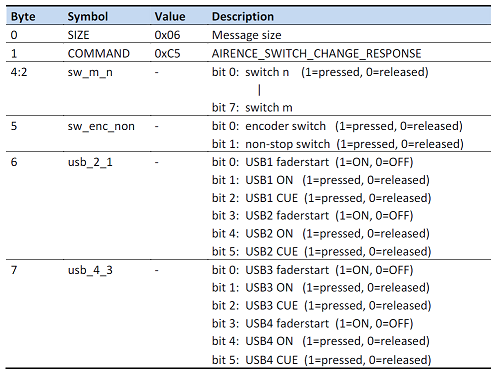Select the 0xC5 value cell
Image resolution: width=498 pixels, height=369 pixels.
(167, 54)
